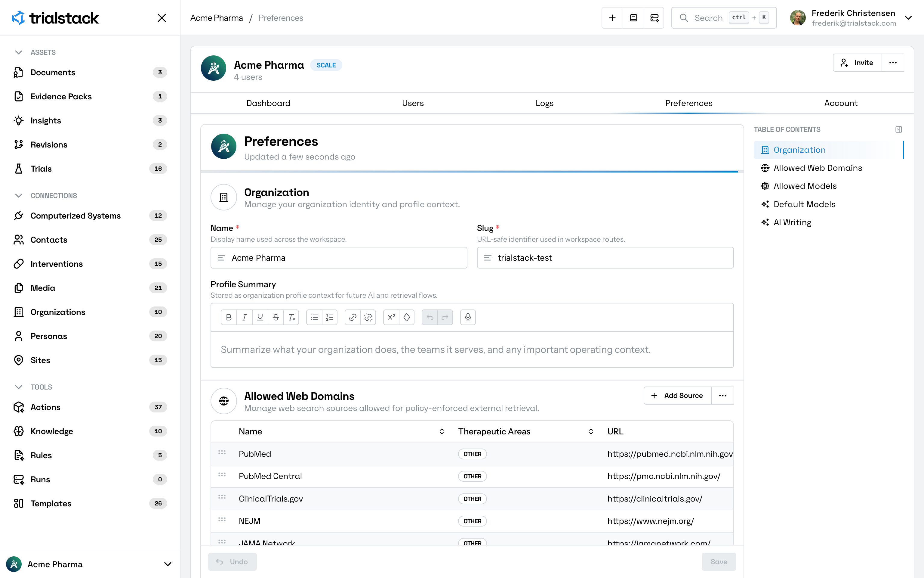The height and width of the screenshot is (578, 924).
Task: Jump to AI Writing in table of contents
Action: (792, 222)
